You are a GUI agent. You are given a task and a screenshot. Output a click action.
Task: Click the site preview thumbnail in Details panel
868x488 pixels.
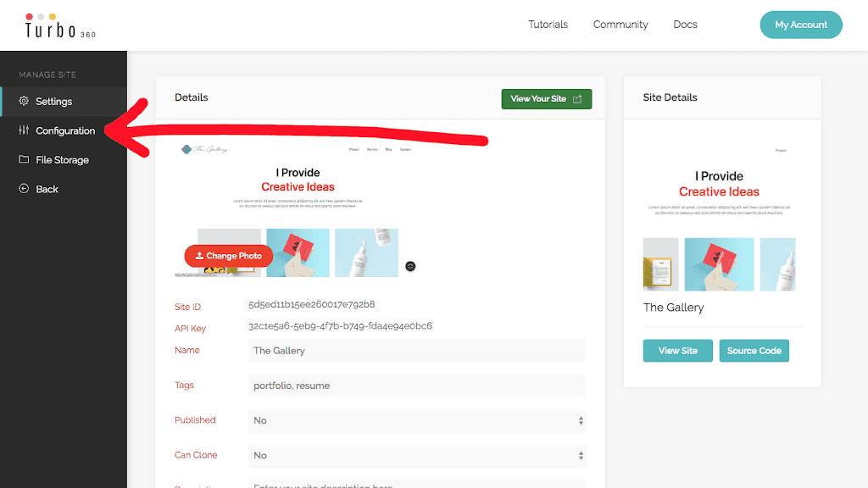click(x=298, y=209)
